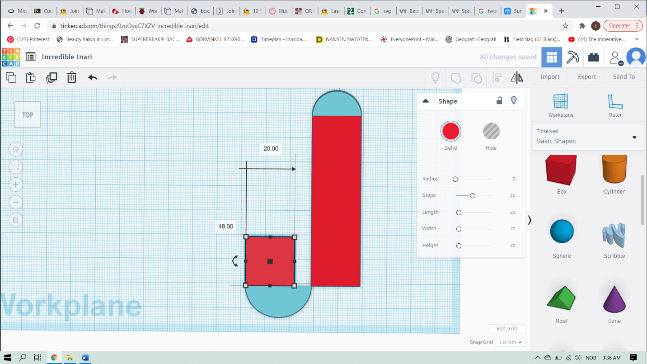Toggle shape visibility lightbulb in panel
Image resolution: width=647 pixels, height=364 pixels.
(x=514, y=100)
